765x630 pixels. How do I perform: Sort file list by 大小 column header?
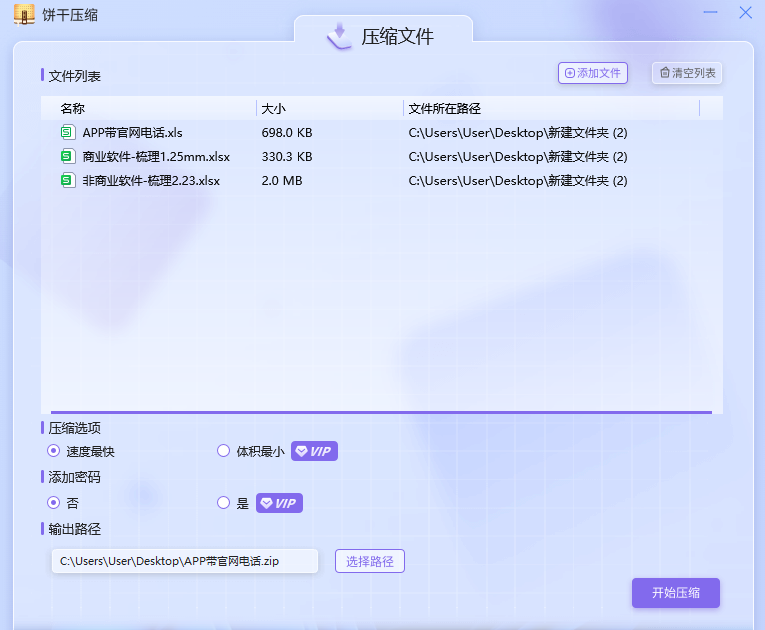tap(273, 108)
